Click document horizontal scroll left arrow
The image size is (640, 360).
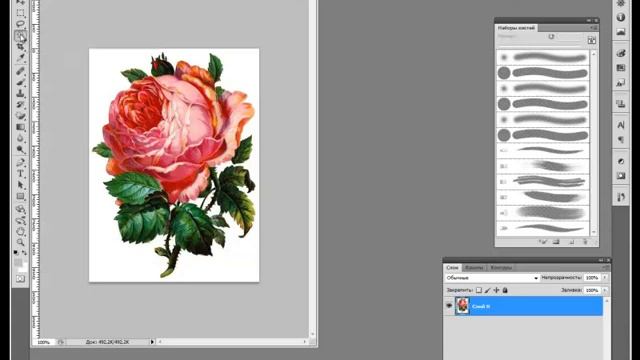[x=160, y=342]
